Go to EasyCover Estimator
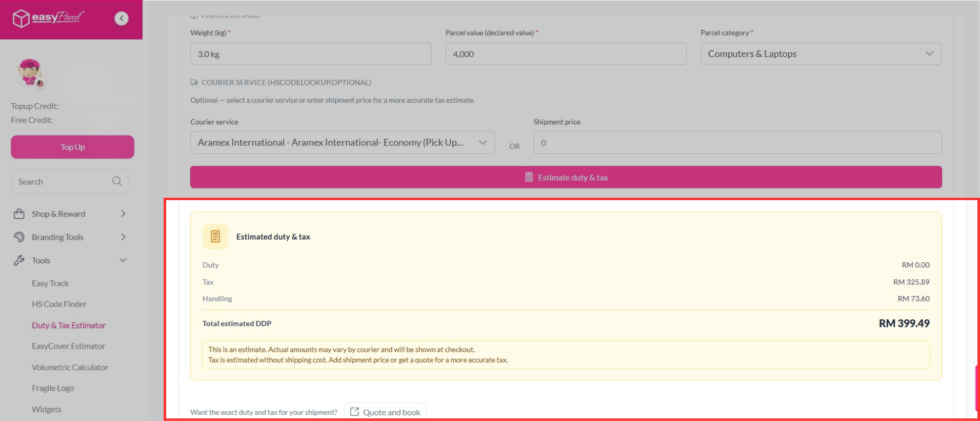The image size is (980, 421). coord(68,346)
